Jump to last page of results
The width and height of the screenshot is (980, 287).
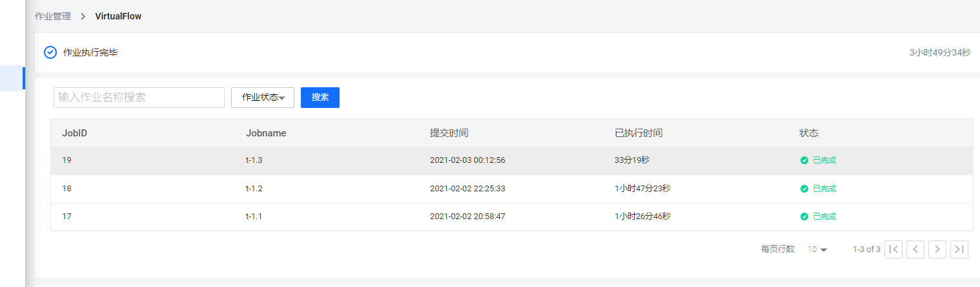tap(959, 249)
